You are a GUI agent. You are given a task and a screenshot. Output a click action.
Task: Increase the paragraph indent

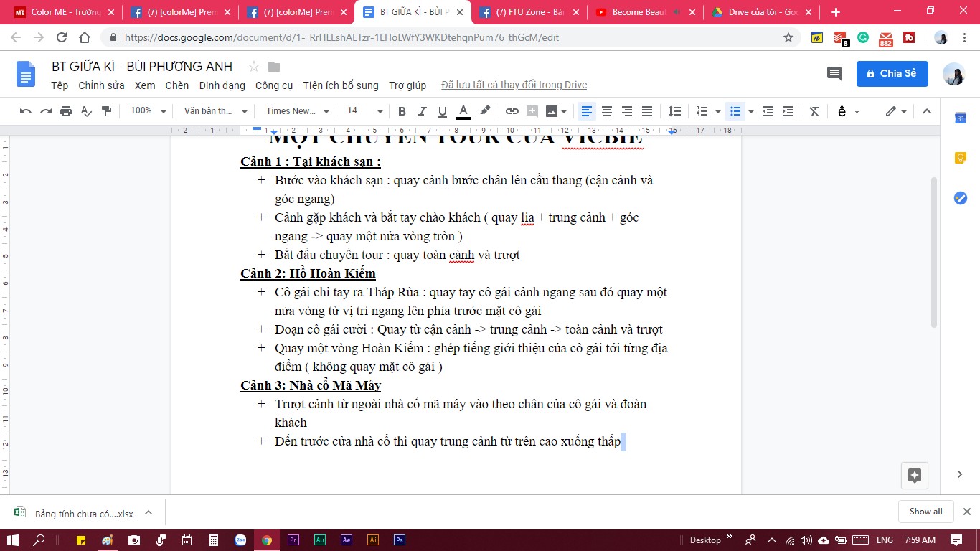click(788, 111)
